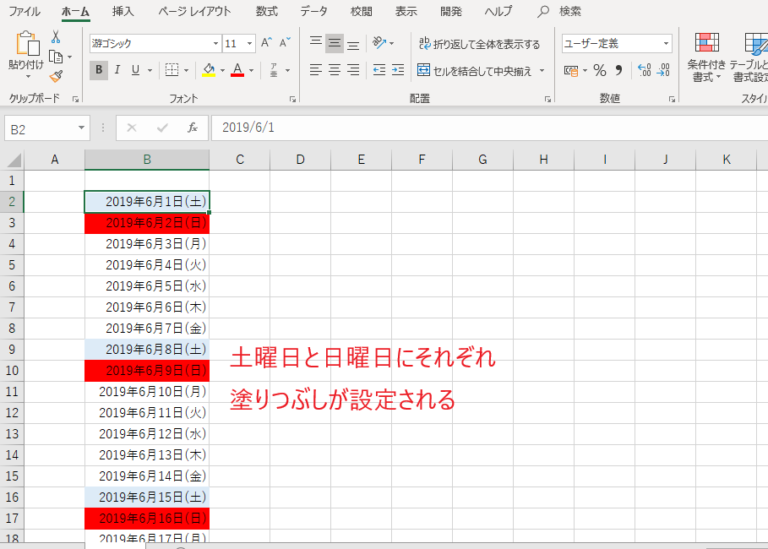Align text left
Image resolution: width=768 pixels, height=549 pixels.
point(316,70)
